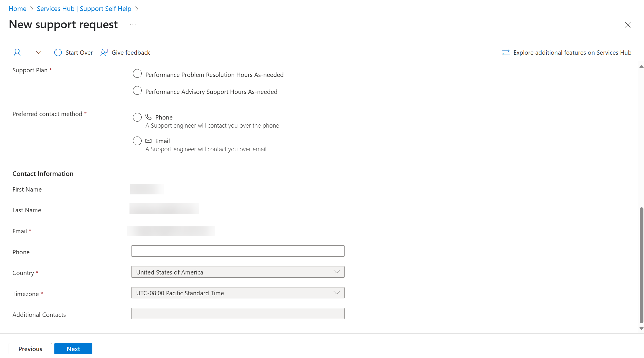The image size is (644, 358).
Task: Click the email contact method icon
Action: pyautogui.click(x=148, y=140)
